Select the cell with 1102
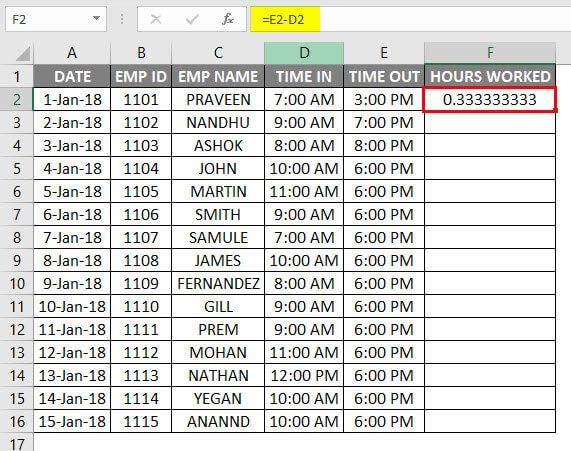571x451 pixels. point(141,122)
